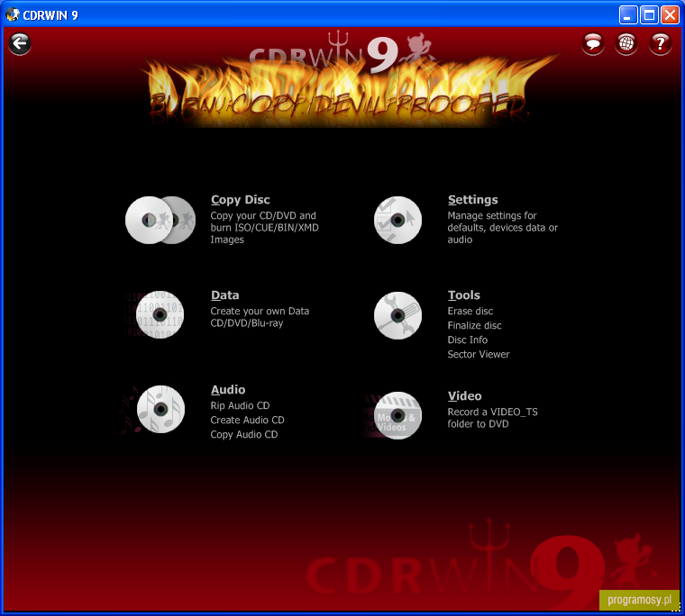Choose Create Audio CD

tap(247, 420)
